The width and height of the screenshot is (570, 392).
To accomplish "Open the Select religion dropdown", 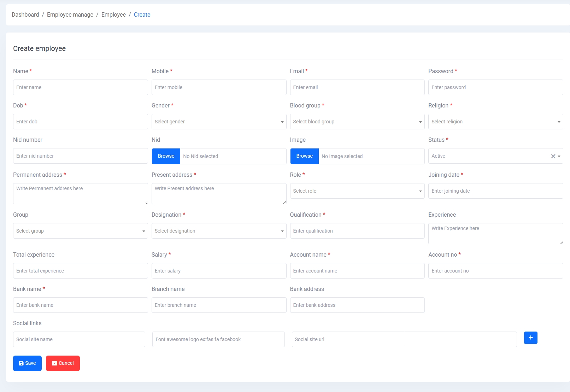I will tap(495, 122).
